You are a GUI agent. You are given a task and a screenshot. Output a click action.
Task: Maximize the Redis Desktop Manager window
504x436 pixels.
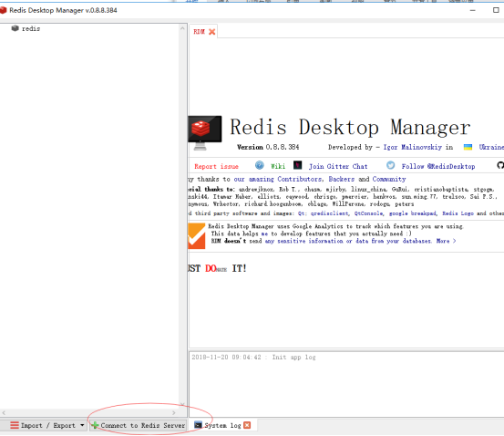pos(496,10)
